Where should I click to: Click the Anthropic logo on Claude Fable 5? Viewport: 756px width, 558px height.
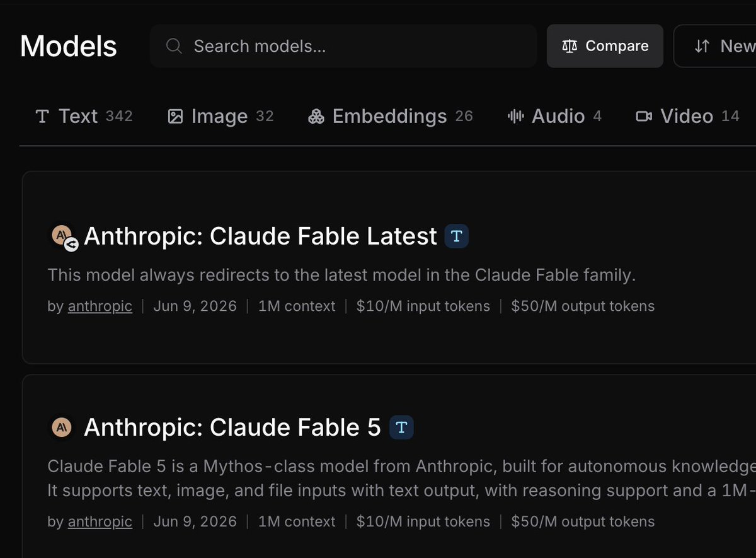click(62, 427)
